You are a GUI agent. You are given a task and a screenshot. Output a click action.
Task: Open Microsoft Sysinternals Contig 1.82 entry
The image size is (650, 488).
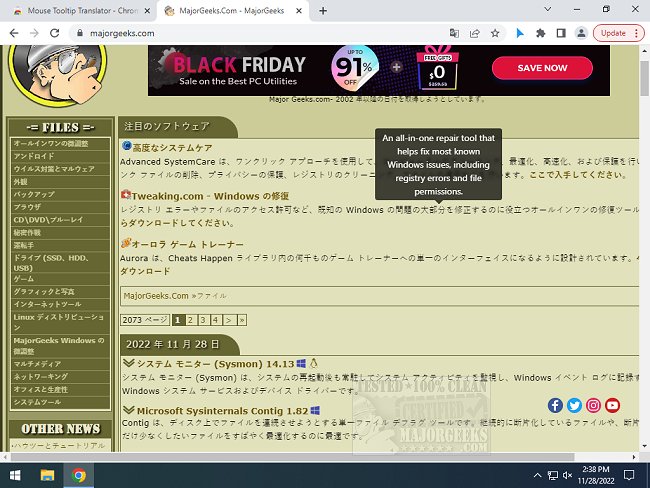pyautogui.click(x=222, y=411)
